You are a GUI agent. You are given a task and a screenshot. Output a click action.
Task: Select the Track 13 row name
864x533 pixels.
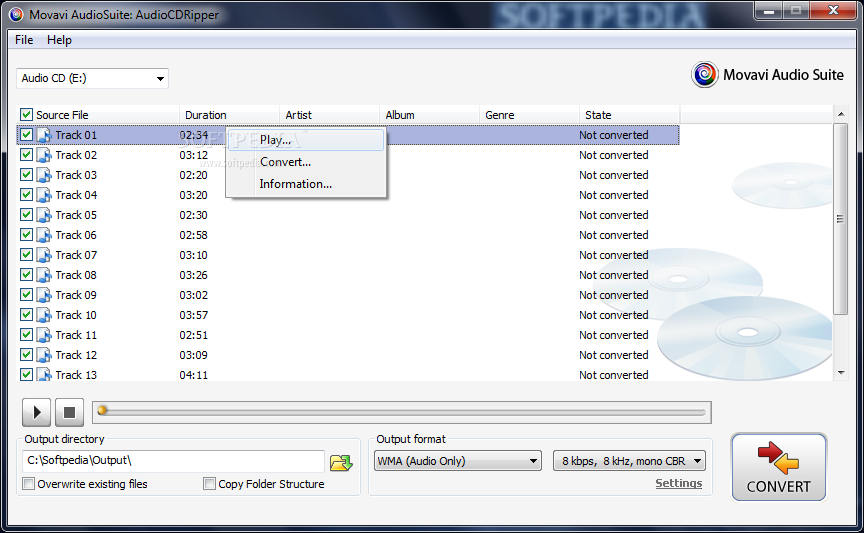point(76,375)
